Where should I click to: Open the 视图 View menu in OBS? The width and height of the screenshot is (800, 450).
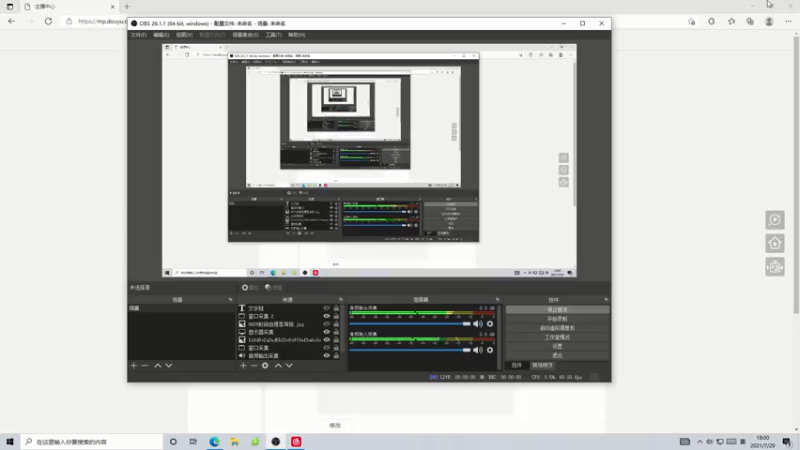tap(184, 35)
